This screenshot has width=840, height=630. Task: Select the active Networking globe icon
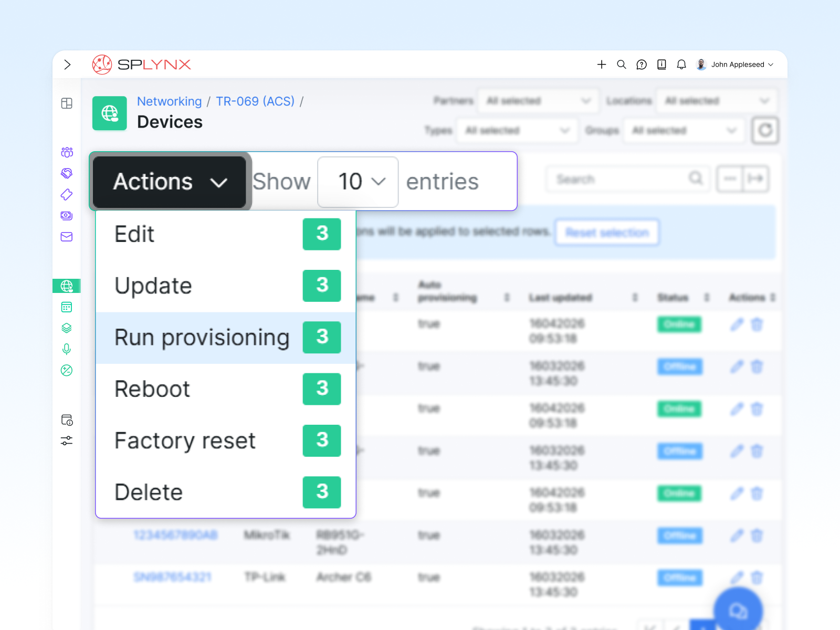coord(67,286)
